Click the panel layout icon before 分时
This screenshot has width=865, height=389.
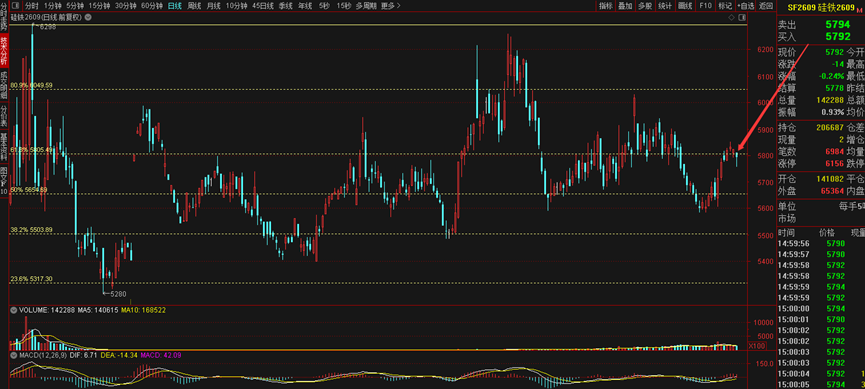[x=14, y=6]
